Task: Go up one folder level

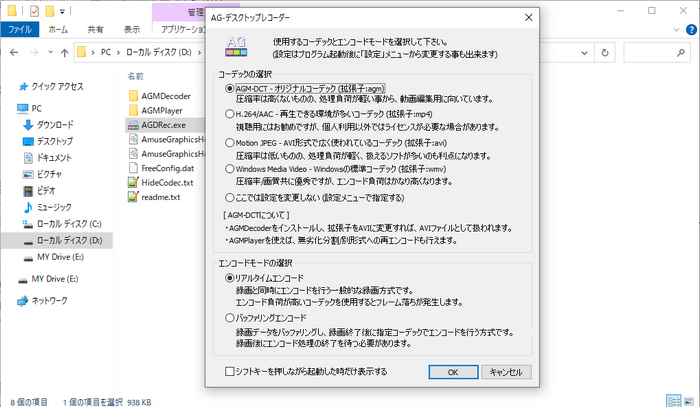Action: [x=65, y=53]
